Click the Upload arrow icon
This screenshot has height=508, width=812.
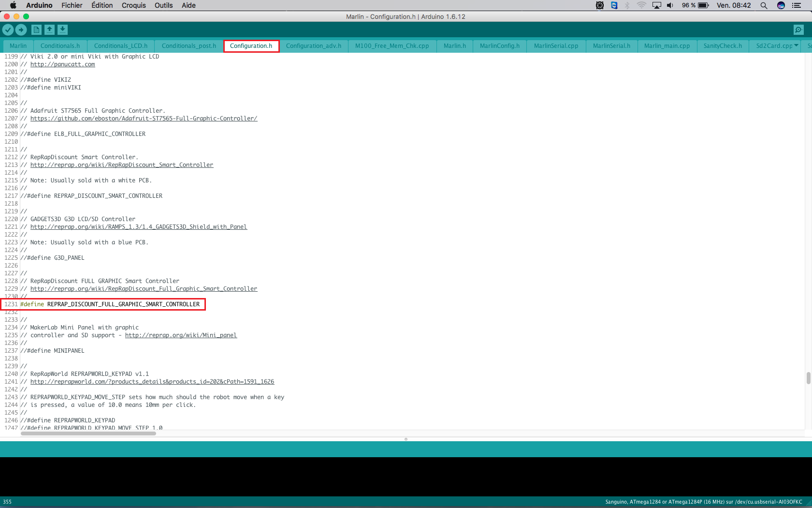coord(21,30)
